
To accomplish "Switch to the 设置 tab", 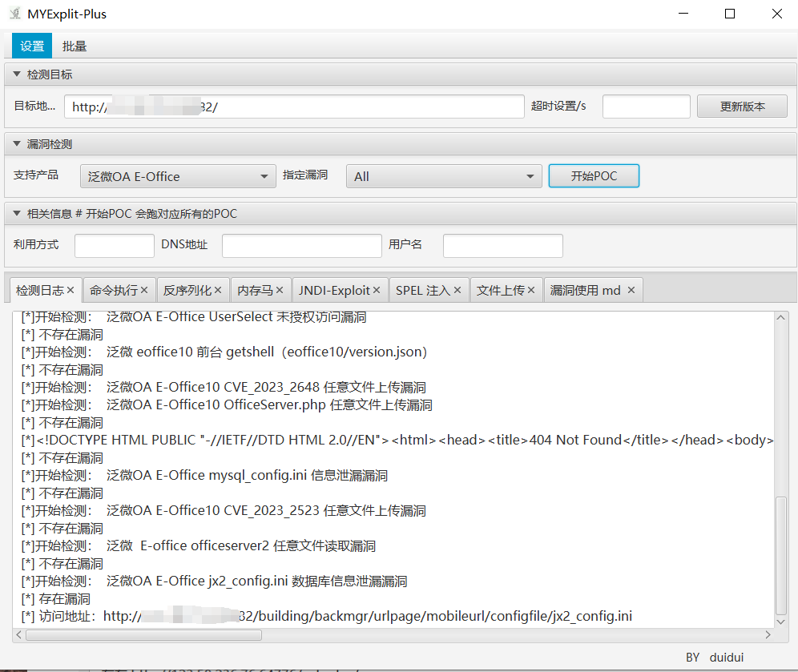I will 32,46.
